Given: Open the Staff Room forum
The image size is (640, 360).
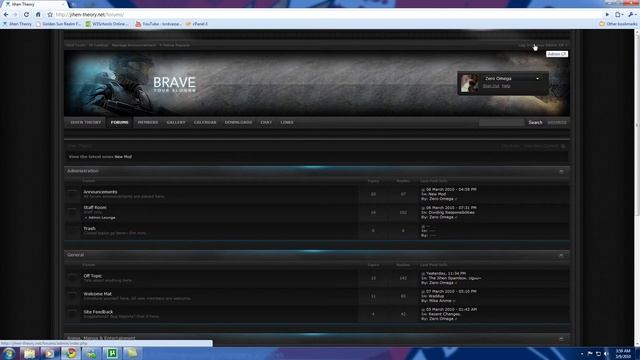Looking at the screenshot, I should tap(95, 207).
